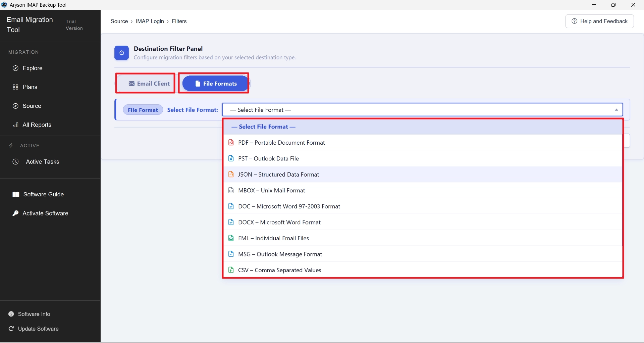Click the Update Software refresh icon
This screenshot has height=343, width=644.
[11, 329]
